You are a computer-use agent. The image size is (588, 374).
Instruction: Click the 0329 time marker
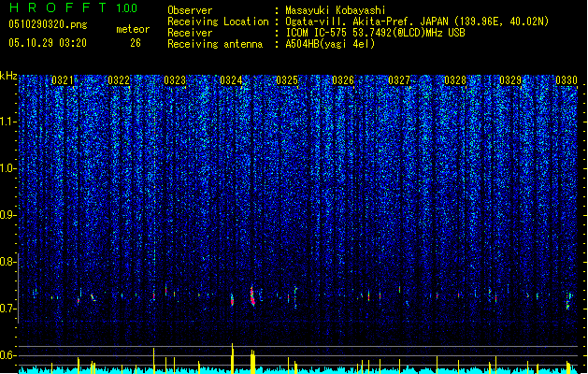pyautogui.click(x=510, y=80)
